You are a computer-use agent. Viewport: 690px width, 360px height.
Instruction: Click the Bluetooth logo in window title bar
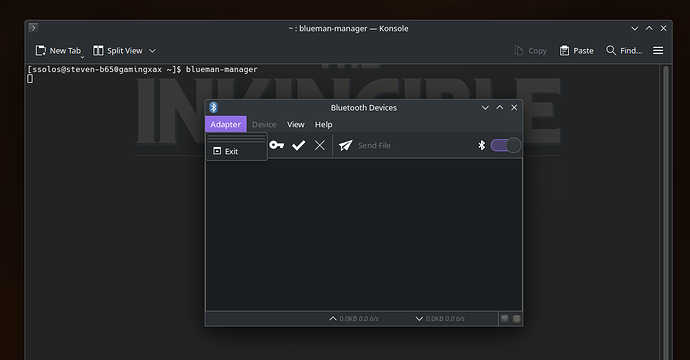click(213, 107)
